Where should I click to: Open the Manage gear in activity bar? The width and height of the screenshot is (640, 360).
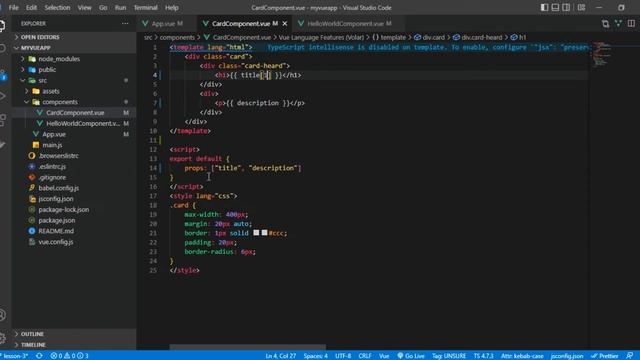point(3,338)
